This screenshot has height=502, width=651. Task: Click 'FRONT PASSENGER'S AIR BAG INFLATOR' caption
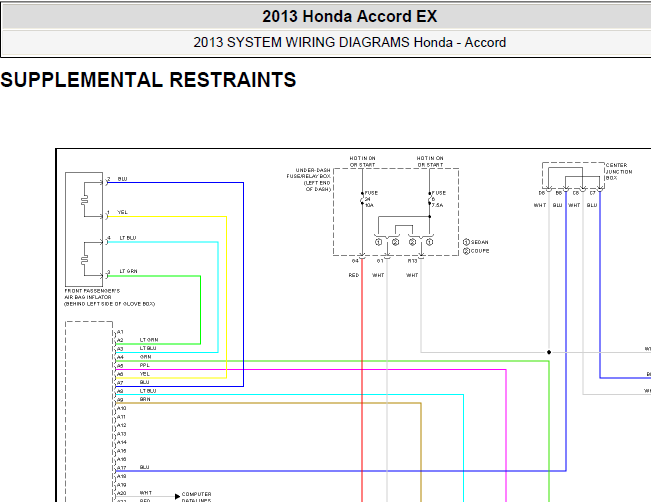point(109,297)
